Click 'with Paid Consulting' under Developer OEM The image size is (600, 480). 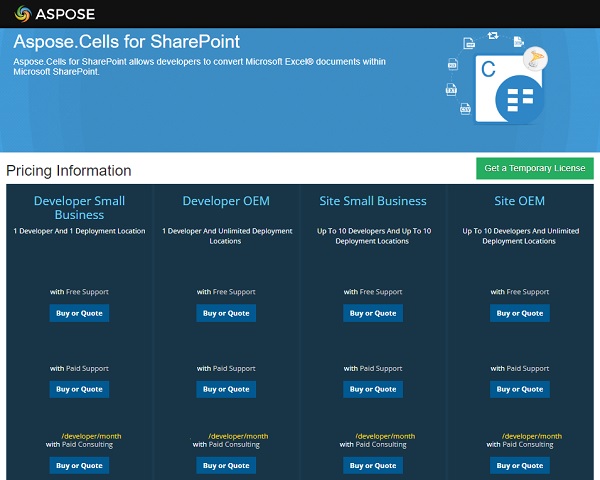(x=226, y=445)
